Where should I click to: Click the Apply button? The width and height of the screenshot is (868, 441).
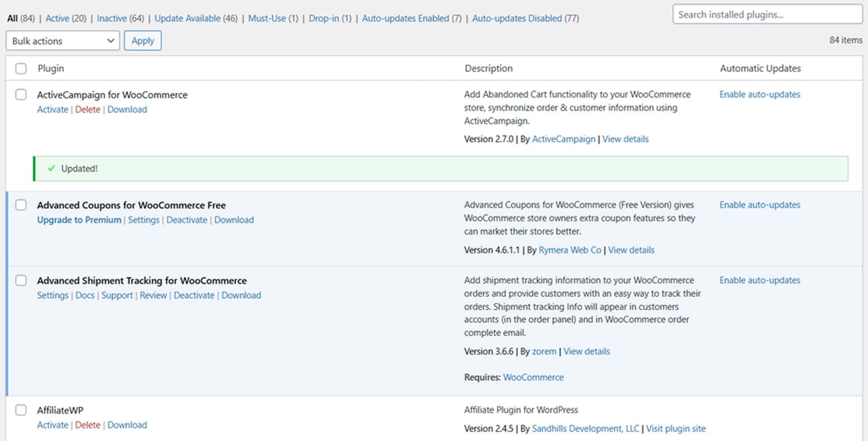(x=142, y=40)
